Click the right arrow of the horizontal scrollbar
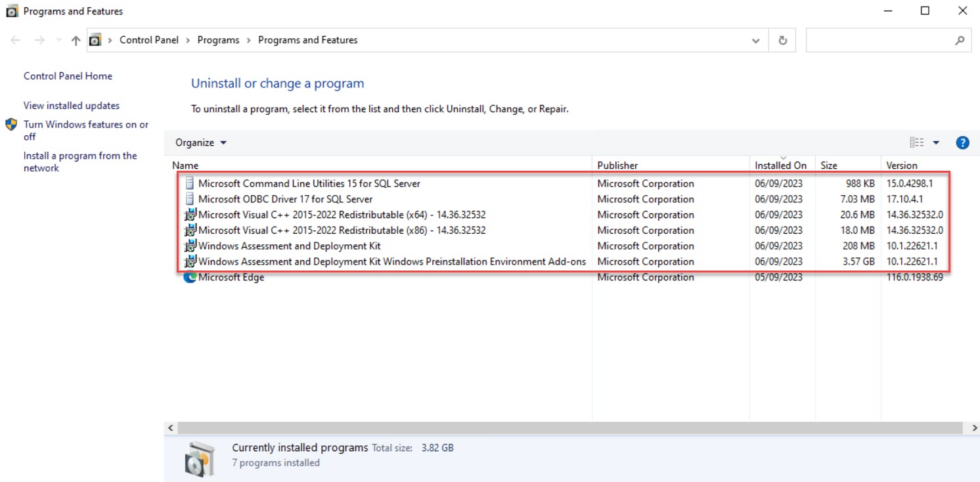 pyautogui.click(x=974, y=427)
